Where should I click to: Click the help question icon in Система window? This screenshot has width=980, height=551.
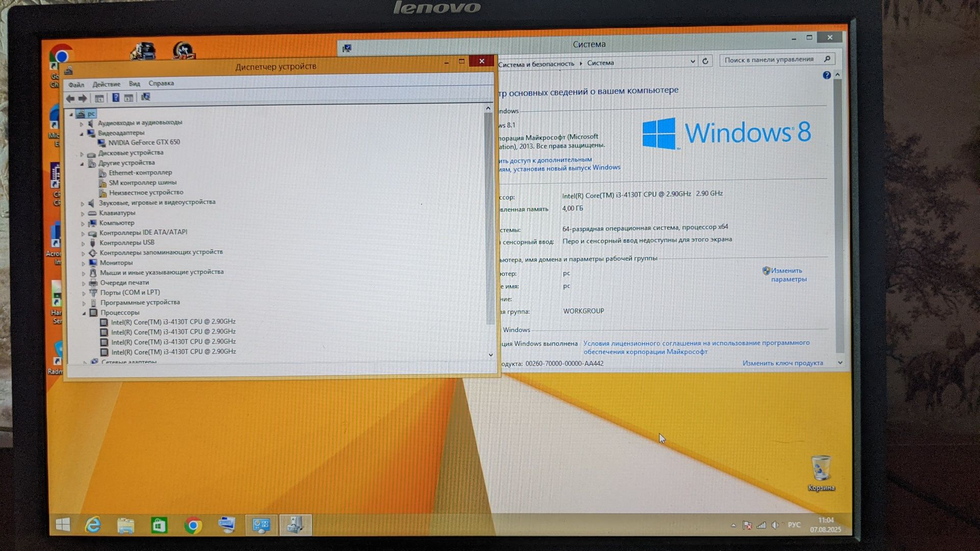click(827, 75)
